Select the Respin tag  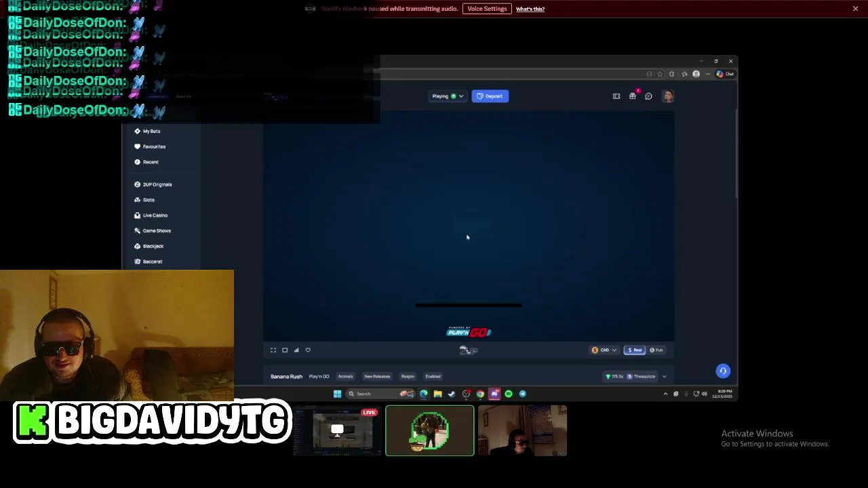[x=408, y=376]
